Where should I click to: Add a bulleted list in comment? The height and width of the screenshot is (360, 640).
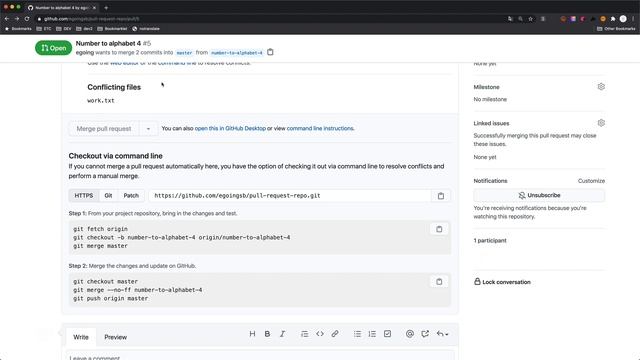coord(357,334)
